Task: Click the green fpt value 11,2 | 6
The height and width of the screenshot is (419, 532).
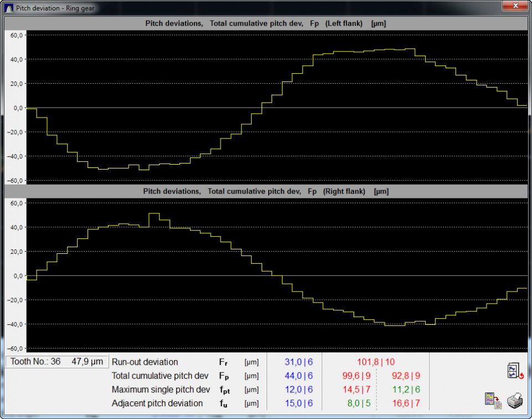Action: [x=406, y=390]
